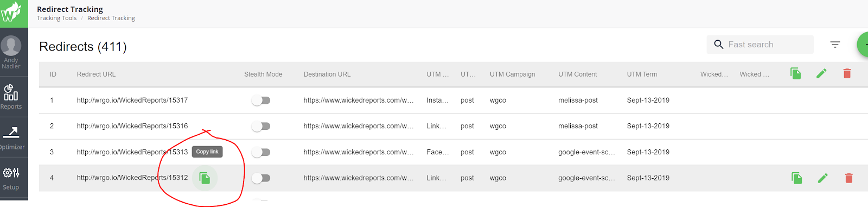
Task: Click Face… UTM source in row 3
Action: tap(438, 152)
